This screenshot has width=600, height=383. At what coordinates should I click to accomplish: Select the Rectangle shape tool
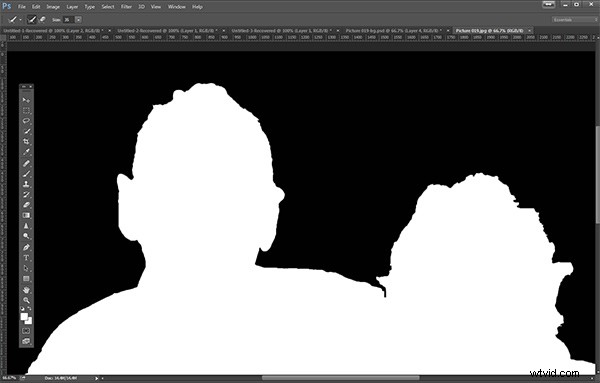pos(26,279)
